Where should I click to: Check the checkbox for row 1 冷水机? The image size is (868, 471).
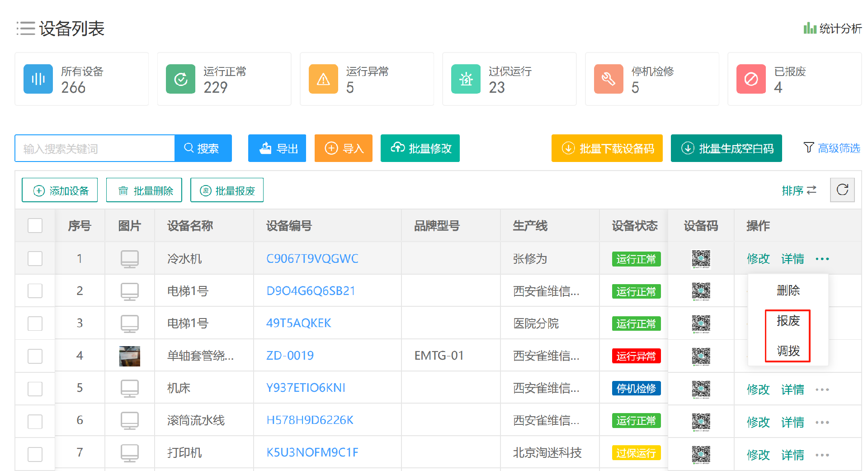point(35,258)
